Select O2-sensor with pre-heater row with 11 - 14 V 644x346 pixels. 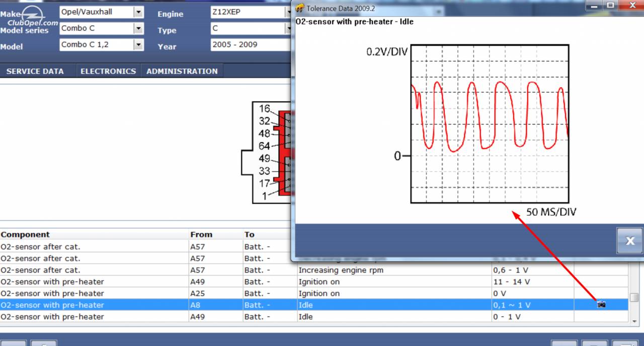pos(314,282)
